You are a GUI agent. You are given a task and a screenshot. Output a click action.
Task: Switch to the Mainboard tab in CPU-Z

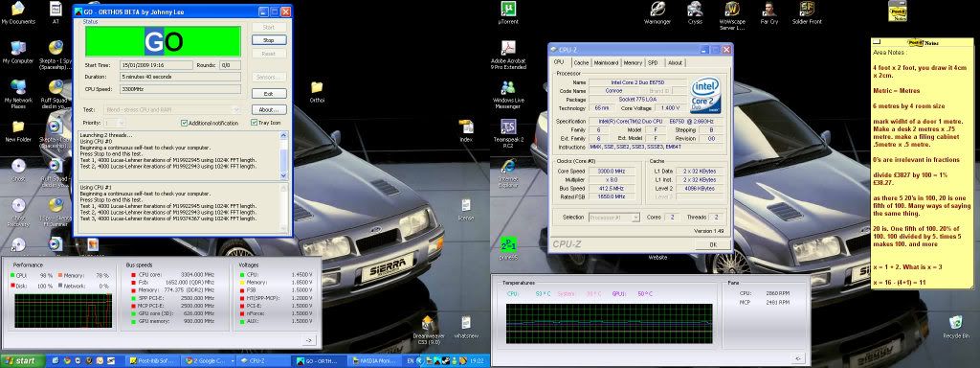pos(606,62)
